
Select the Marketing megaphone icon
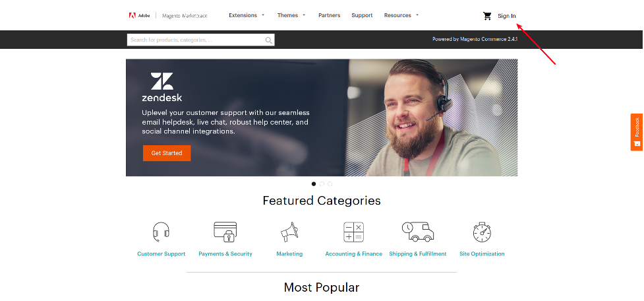click(289, 232)
